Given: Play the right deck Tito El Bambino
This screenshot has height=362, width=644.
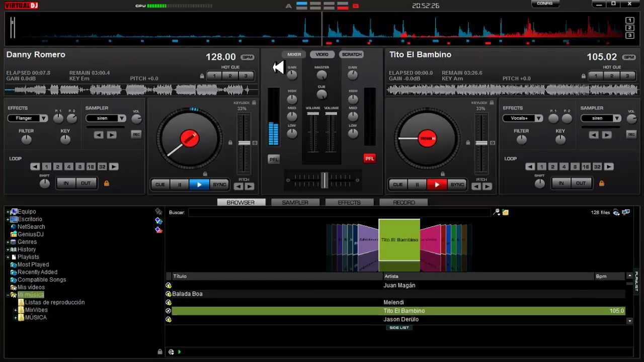Looking at the screenshot, I should pos(437,185).
